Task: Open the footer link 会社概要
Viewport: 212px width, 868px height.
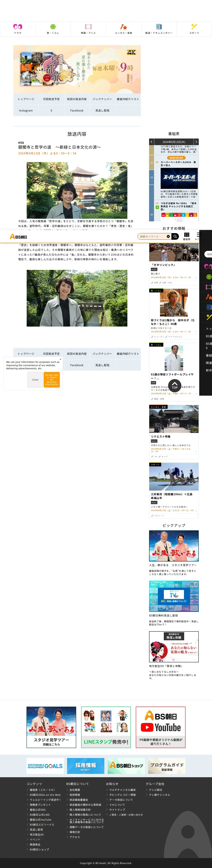Action: tap(75, 790)
